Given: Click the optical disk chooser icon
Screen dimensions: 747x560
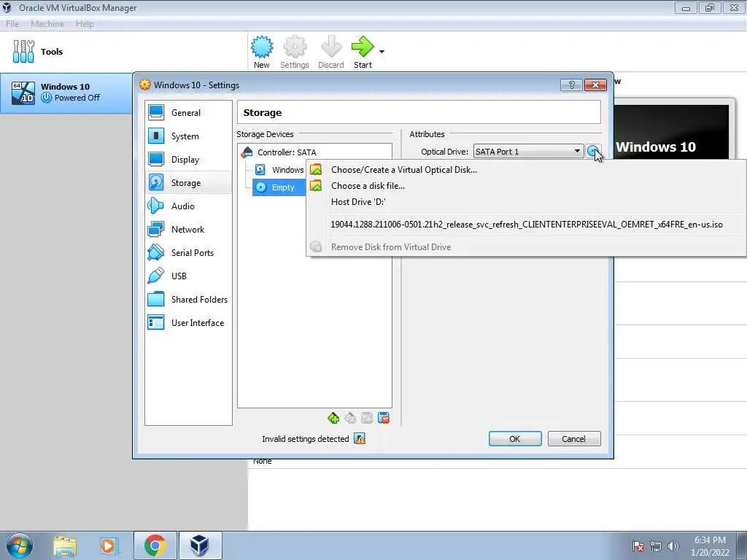Looking at the screenshot, I should click(593, 152).
